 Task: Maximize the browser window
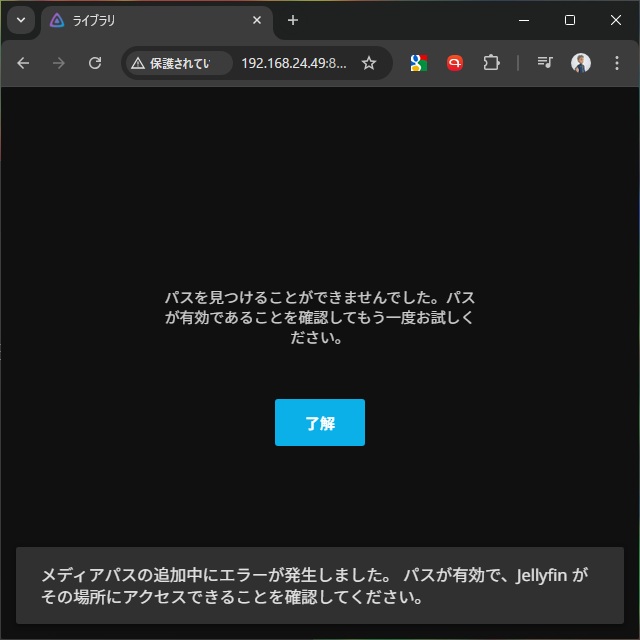point(570,20)
